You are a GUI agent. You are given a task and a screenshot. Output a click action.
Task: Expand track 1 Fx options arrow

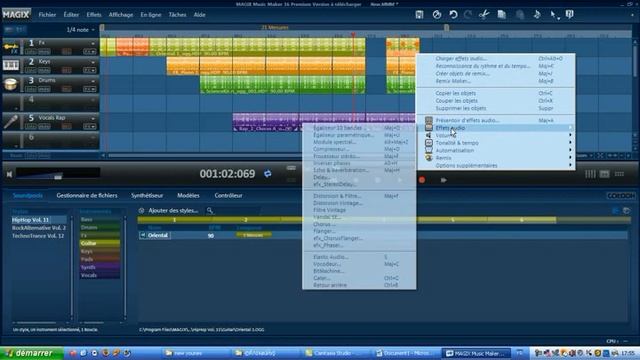click(x=93, y=43)
